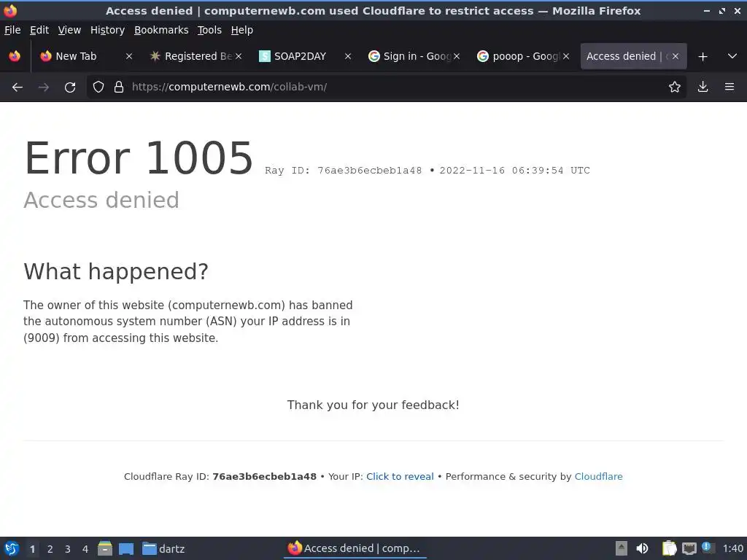
Task: Click Ray ID 76ae3b6ecbeb1a48 header text
Action: click(x=344, y=171)
